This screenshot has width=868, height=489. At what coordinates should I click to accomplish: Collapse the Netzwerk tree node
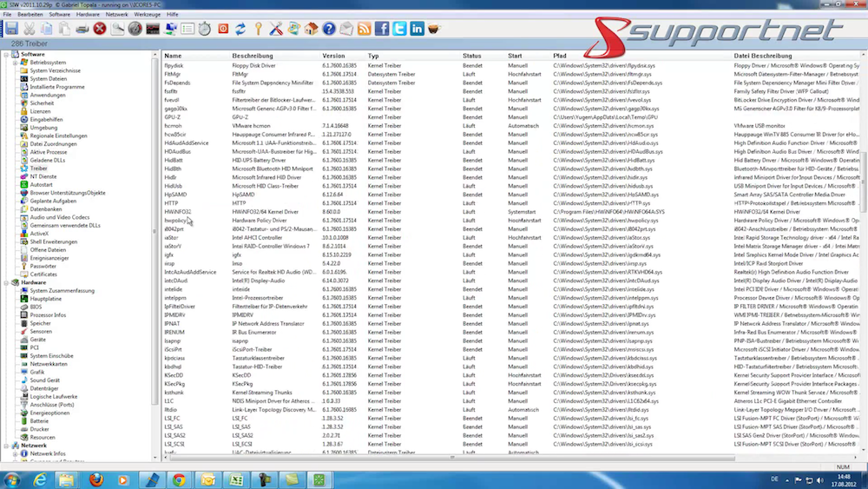(x=6, y=446)
